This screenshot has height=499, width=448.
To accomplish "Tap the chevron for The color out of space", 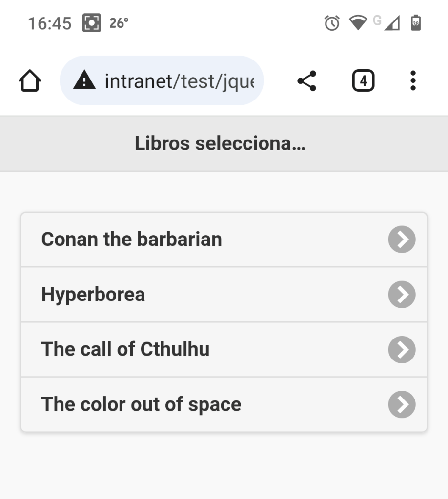I will pyautogui.click(x=402, y=405).
